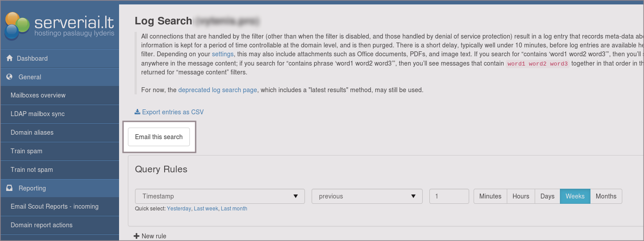Click the CSV export download icon
The width and height of the screenshot is (644, 241).
click(137, 112)
